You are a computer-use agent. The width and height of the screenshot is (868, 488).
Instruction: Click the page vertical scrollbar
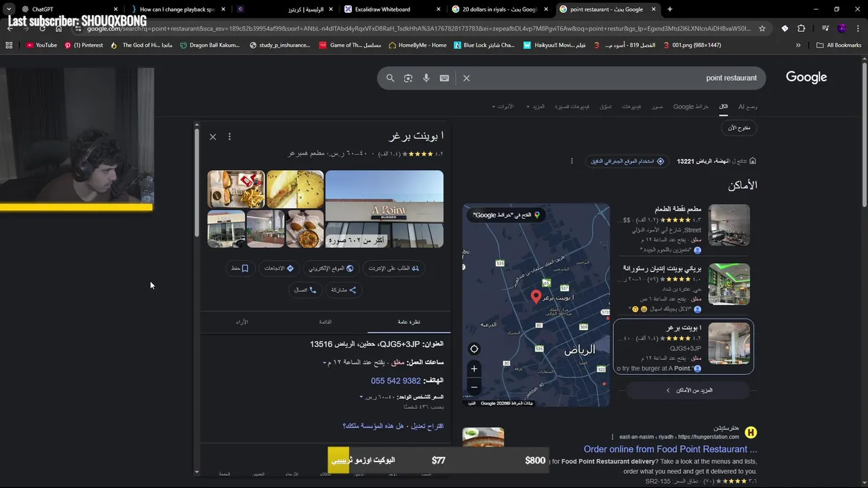[865, 136]
